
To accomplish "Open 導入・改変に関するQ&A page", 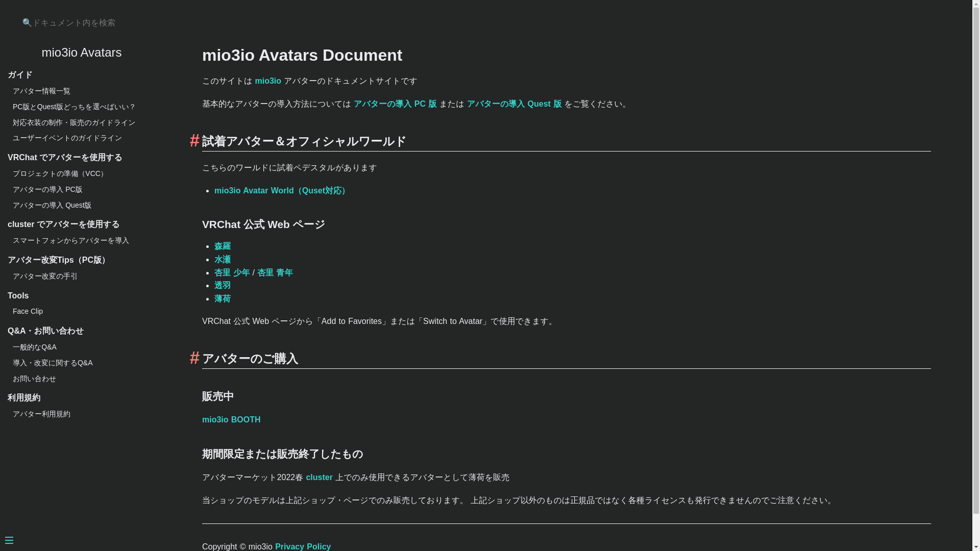I will point(53,363).
